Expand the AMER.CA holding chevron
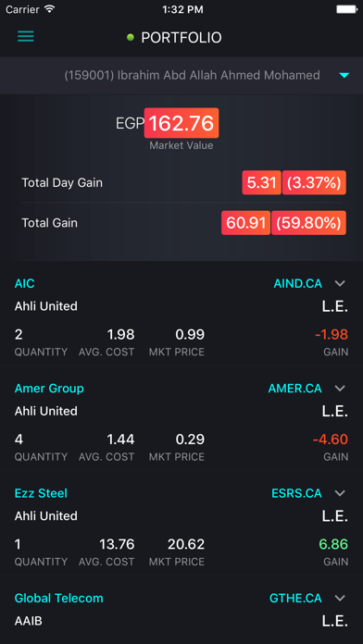Screen dimensions: 363x644 (340, 388)
